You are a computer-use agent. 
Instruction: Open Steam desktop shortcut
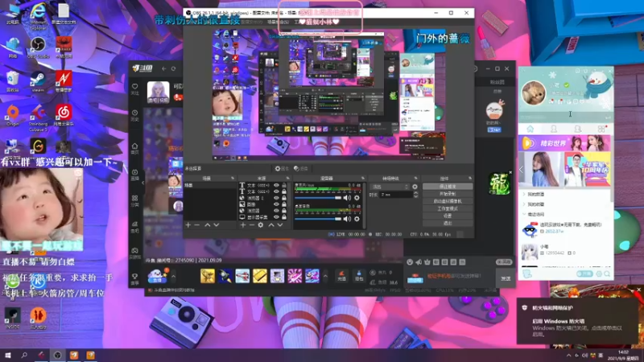coord(38,81)
